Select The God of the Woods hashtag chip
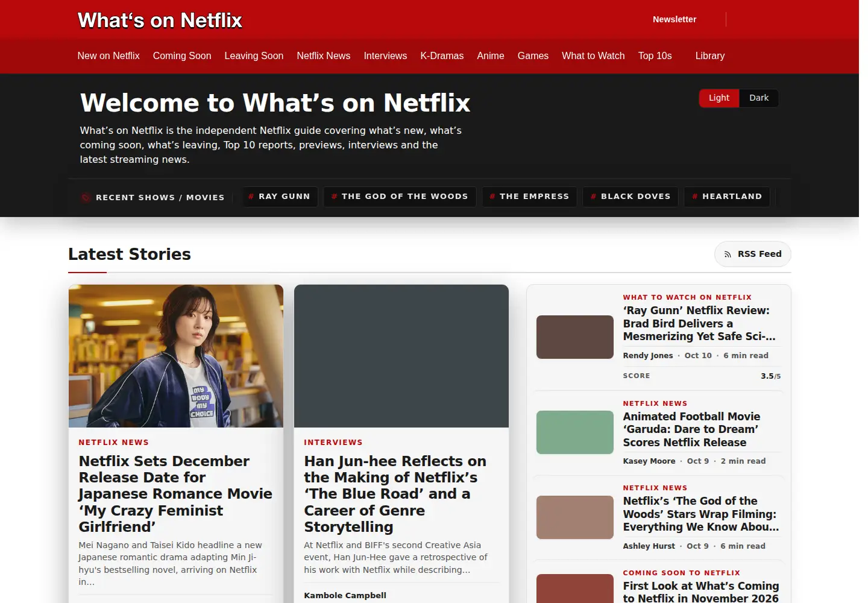Screen dimensions: 868x603 [400, 197]
